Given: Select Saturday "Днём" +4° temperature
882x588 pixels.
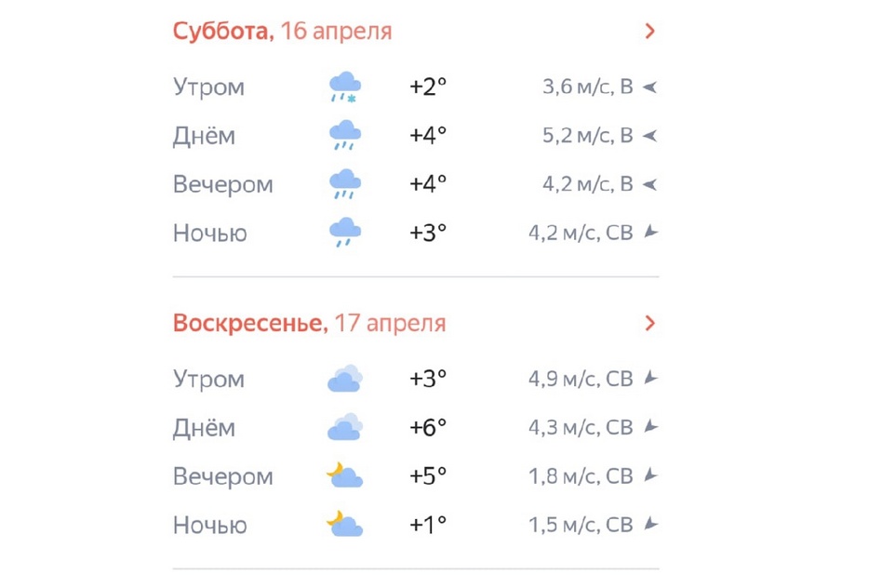Looking at the screenshot, I should click(428, 136).
